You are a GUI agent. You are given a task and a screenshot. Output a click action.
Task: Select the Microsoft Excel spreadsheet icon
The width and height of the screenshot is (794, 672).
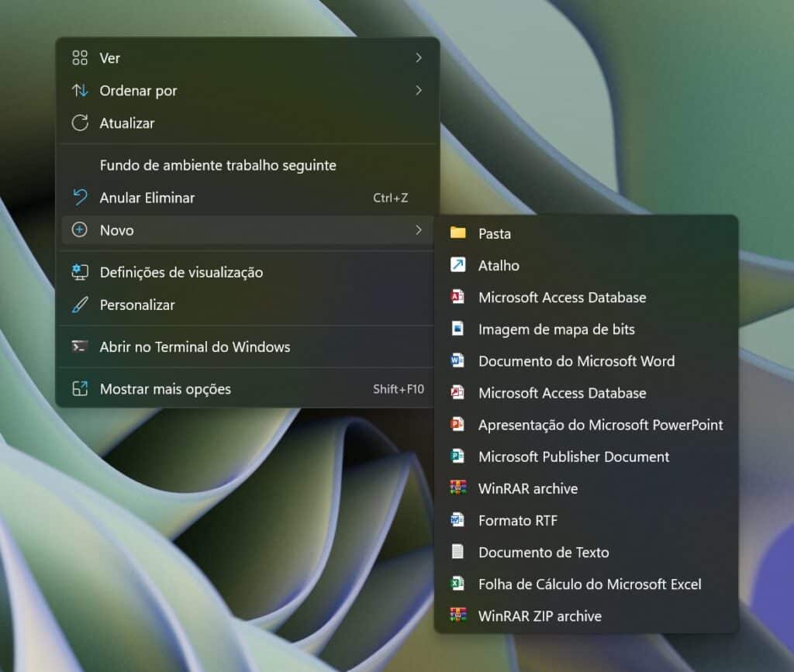pyautogui.click(x=457, y=584)
